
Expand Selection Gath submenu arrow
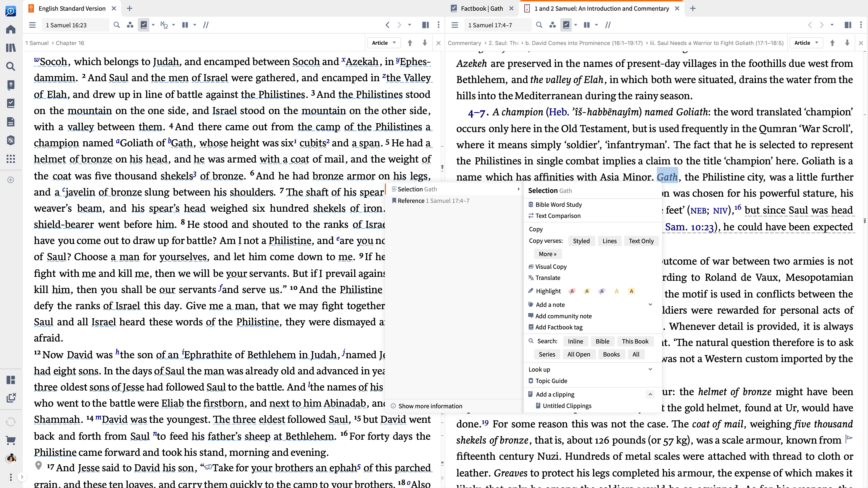[x=518, y=189]
